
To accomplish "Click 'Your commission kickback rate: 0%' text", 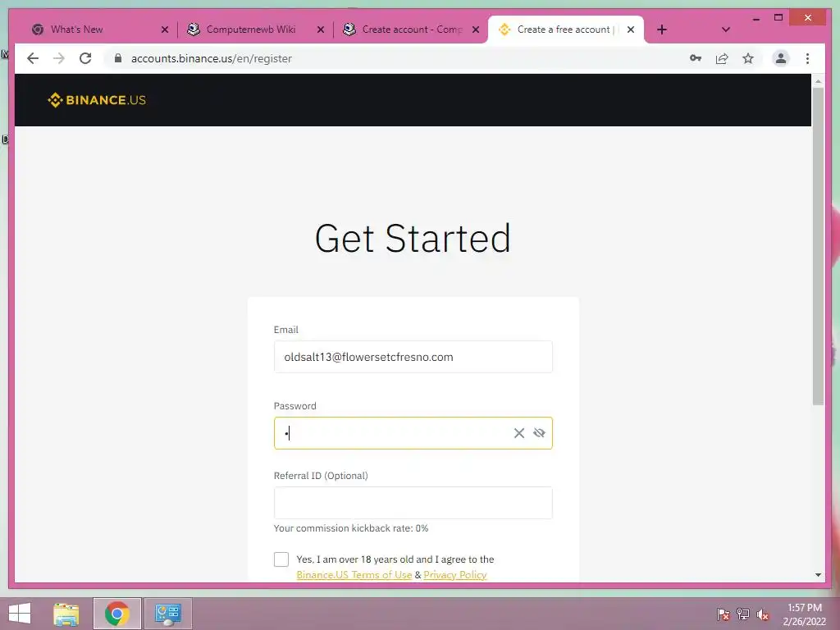I will click(x=351, y=528).
